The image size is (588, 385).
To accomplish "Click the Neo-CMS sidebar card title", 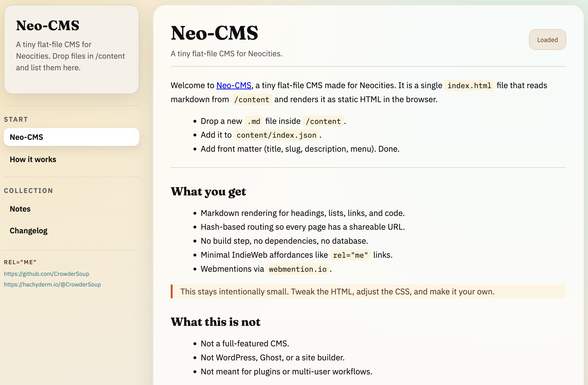I will pyautogui.click(x=48, y=25).
